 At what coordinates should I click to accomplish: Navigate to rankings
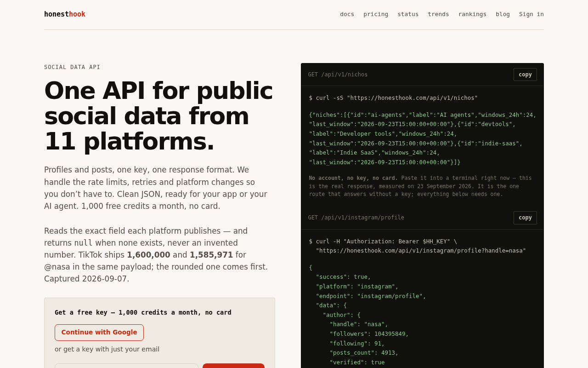(x=472, y=14)
